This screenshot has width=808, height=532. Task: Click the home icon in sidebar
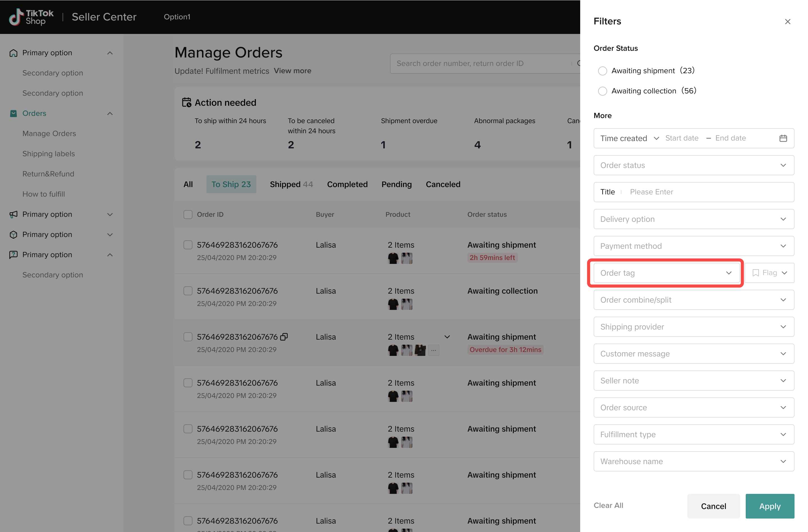click(13, 53)
